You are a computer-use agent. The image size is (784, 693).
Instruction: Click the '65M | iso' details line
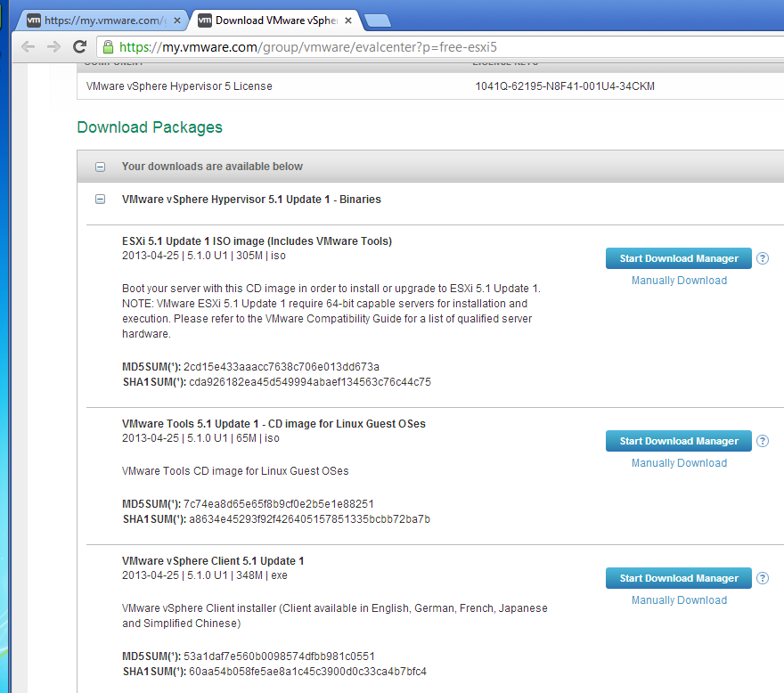pos(200,438)
